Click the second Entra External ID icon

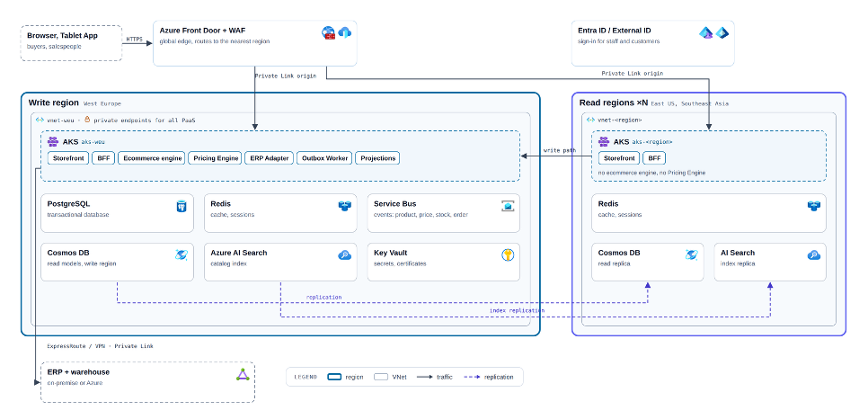[x=722, y=32]
